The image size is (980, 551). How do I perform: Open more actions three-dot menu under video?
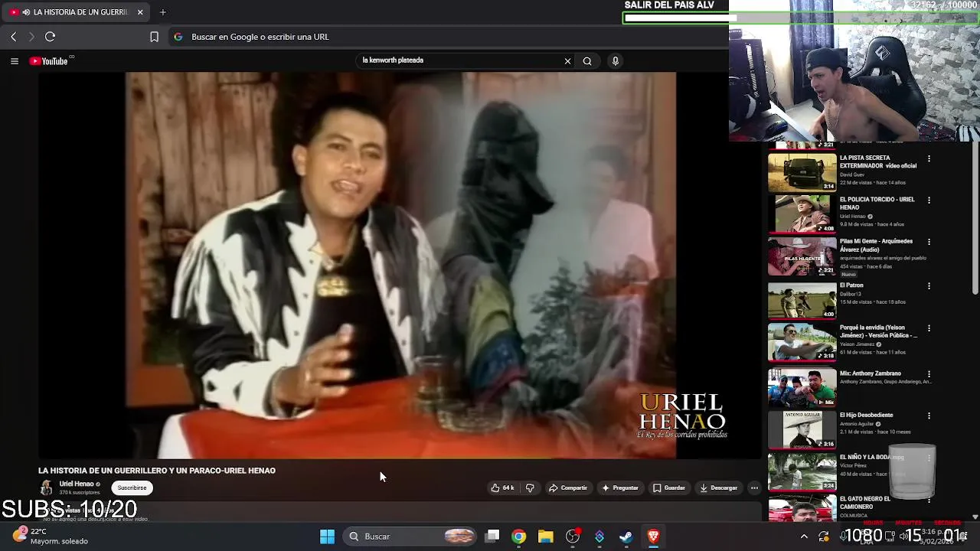[754, 487]
